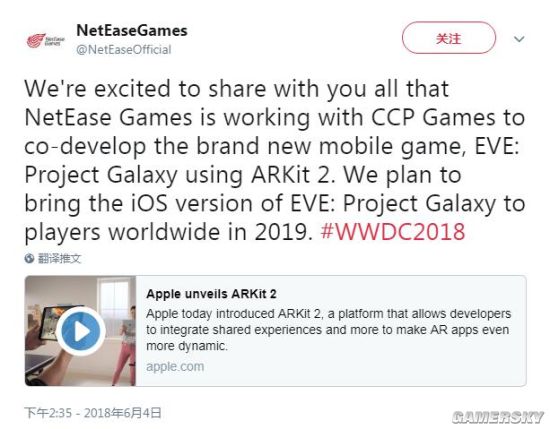Click the woman in video preview
Viewport: 550px width, 429px height.
coord(127,346)
